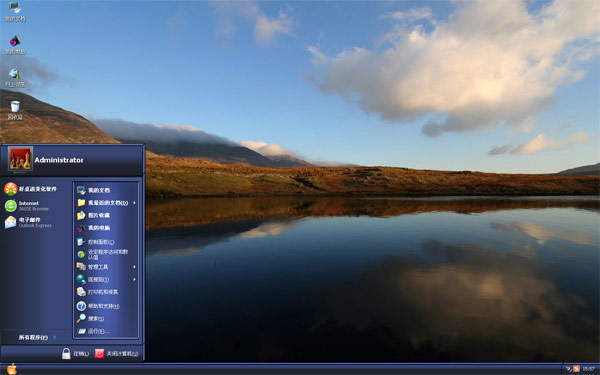Expand the 管理工具 submenu arrow
The image size is (600, 375).
(x=134, y=267)
